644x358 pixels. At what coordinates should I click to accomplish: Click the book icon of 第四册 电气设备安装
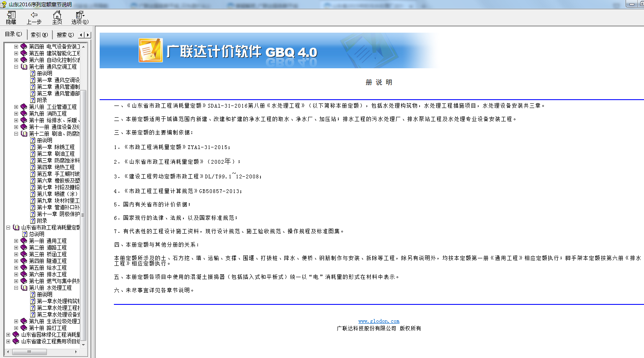point(24,46)
